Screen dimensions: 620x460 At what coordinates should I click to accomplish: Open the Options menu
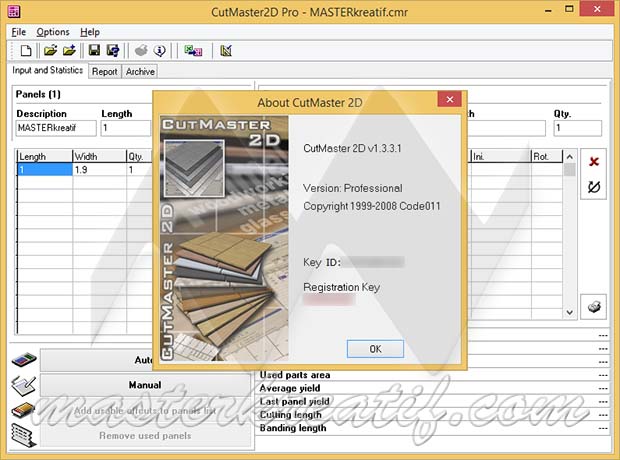click(53, 32)
